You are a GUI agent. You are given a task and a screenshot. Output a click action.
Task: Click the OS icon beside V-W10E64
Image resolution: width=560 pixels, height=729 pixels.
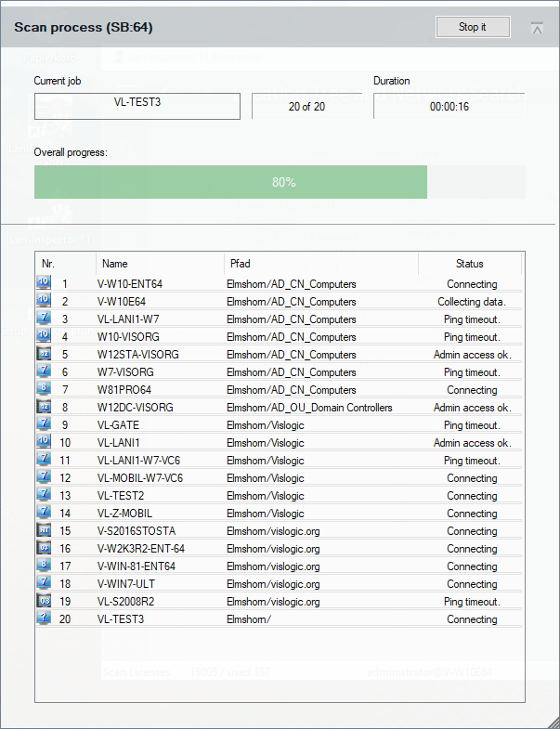44,302
